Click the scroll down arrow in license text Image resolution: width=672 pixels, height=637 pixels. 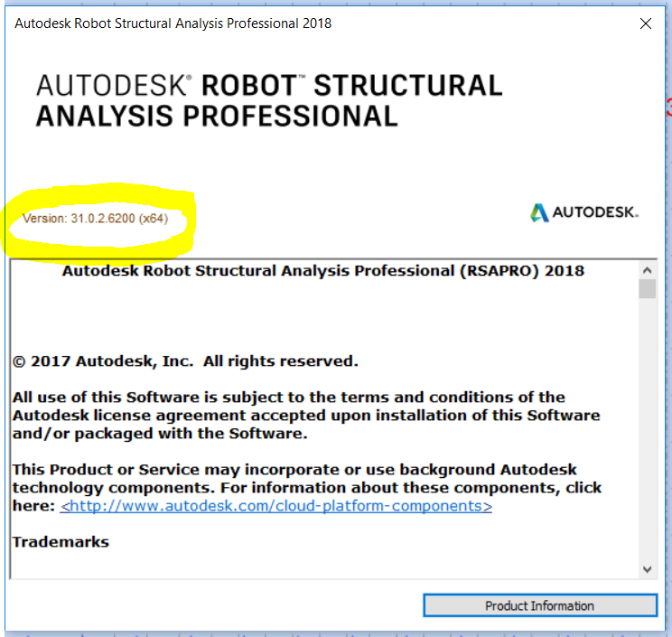(647, 569)
